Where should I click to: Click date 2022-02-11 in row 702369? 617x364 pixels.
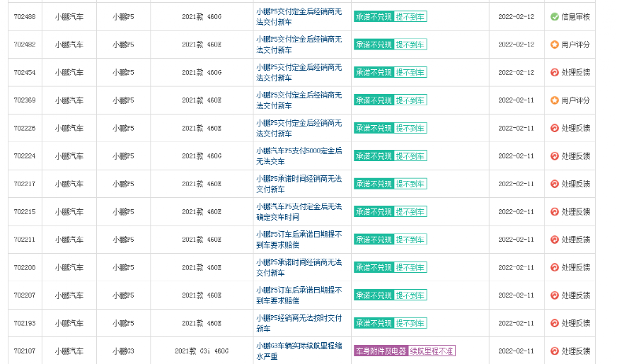click(x=517, y=100)
